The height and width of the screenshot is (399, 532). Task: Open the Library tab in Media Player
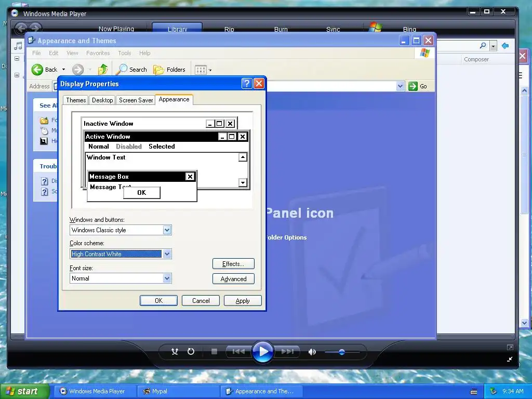(177, 29)
